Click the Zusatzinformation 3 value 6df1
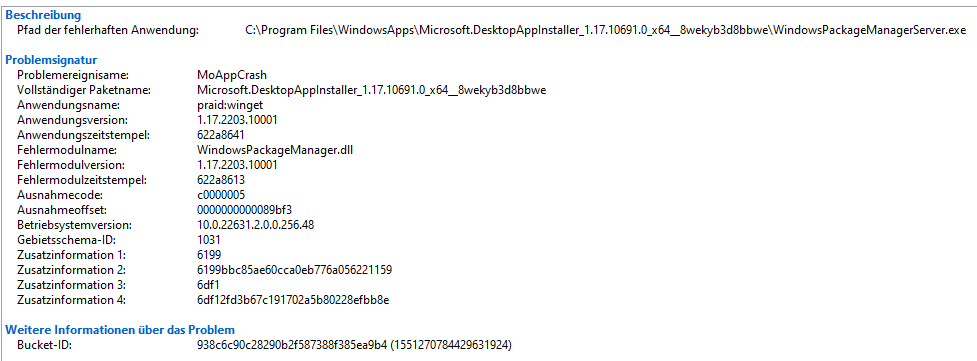 [x=208, y=285]
